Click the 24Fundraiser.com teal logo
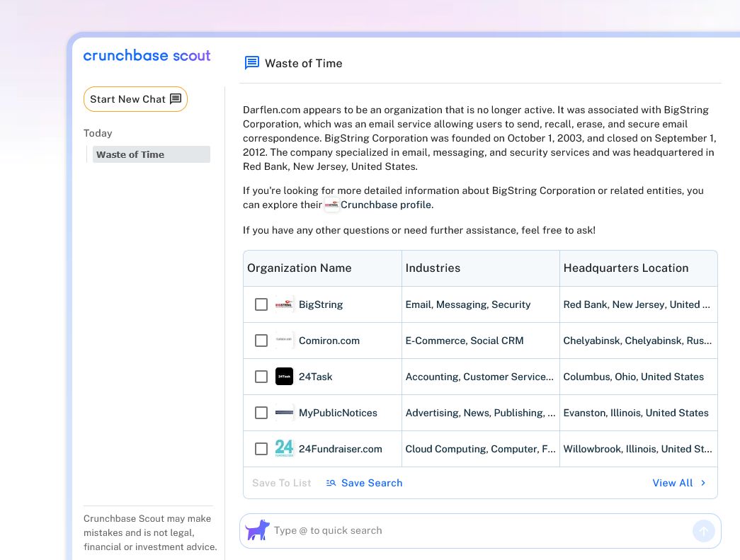Viewport: 740px width, 560px height. point(284,448)
